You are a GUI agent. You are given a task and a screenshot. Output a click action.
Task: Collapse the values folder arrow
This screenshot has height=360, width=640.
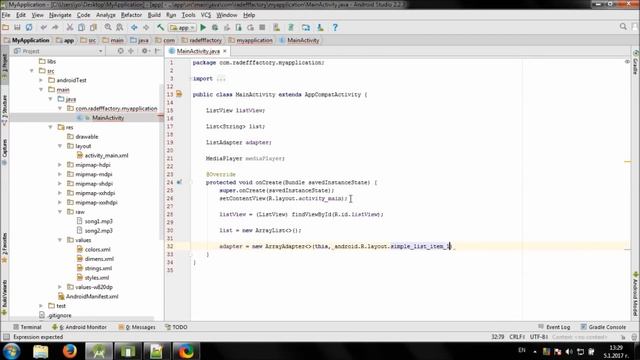click(60, 240)
